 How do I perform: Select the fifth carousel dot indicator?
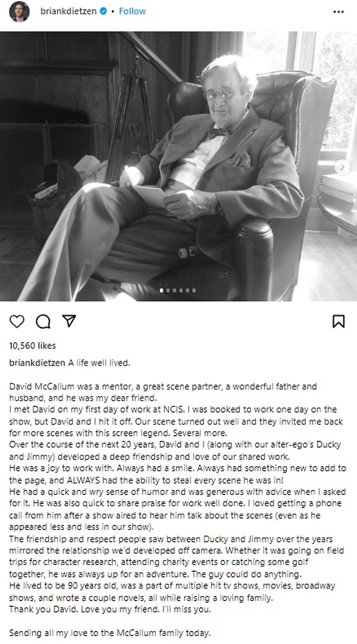[187, 291]
